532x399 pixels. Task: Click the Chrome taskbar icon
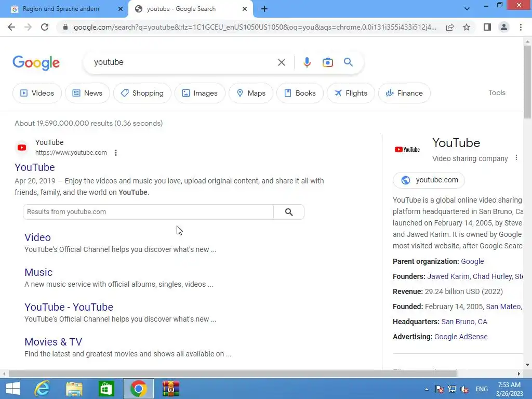click(138, 389)
